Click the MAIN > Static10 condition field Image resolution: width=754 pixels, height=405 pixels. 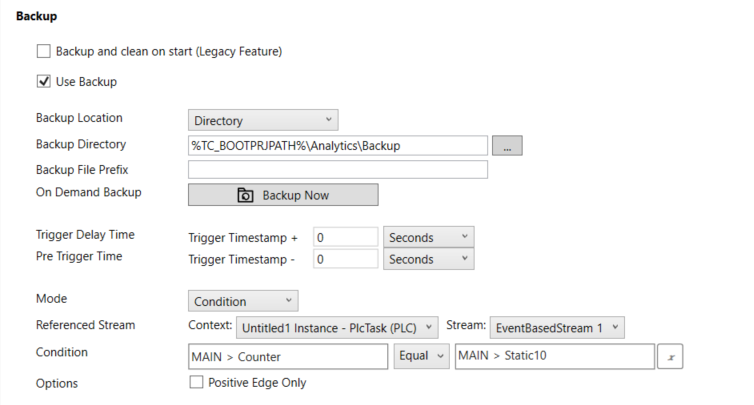pyautogui.click(x=555, y=356)
